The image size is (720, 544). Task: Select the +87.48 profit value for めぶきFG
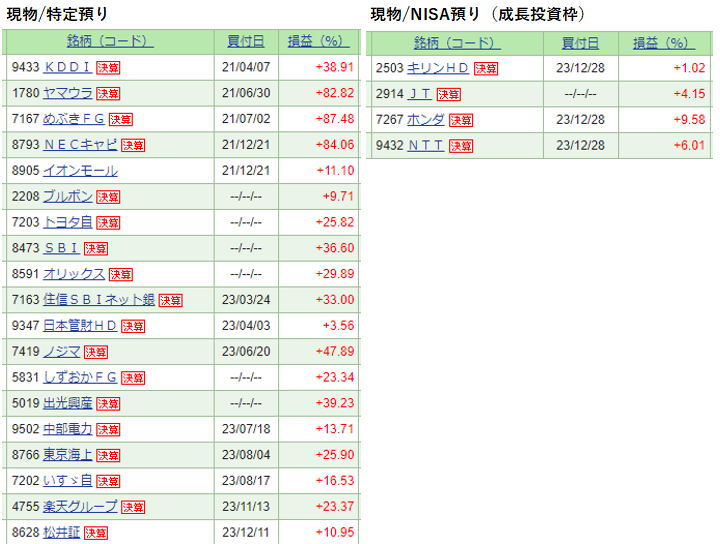tap(335, 119)
